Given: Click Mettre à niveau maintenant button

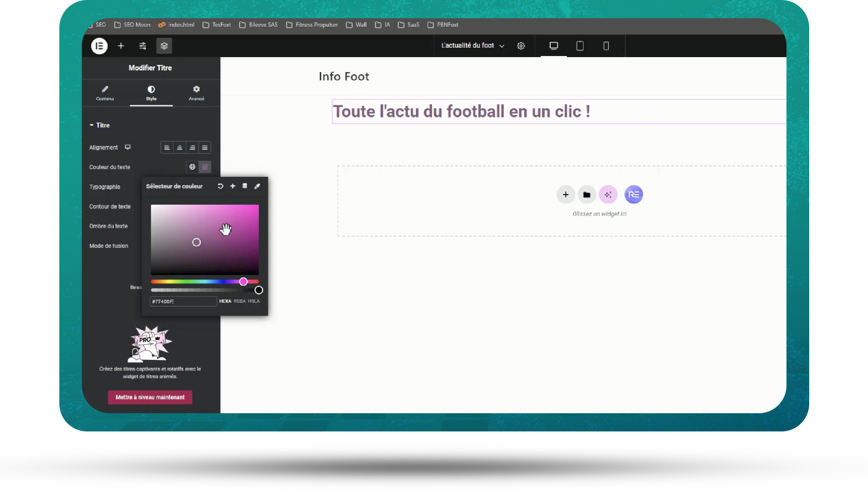Looking at the screenshot, I should click(150, 397).
